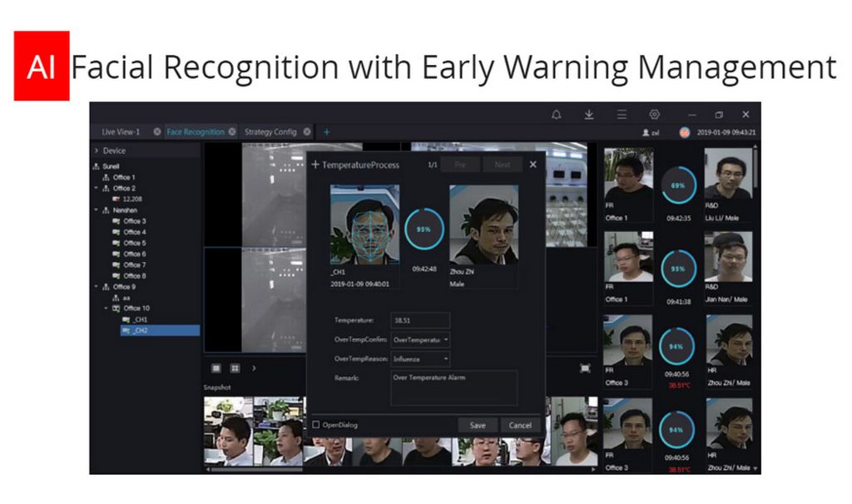852x504 pixels.
Task: Switch to single-window layout icon
Action: [x=215, y=368]
